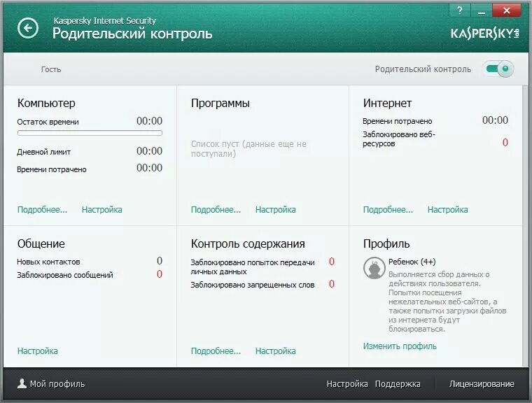Viewport: 532px width, 403px height.
Task: Click the child profile avatar icon
Action: click(x=374, y=268)
